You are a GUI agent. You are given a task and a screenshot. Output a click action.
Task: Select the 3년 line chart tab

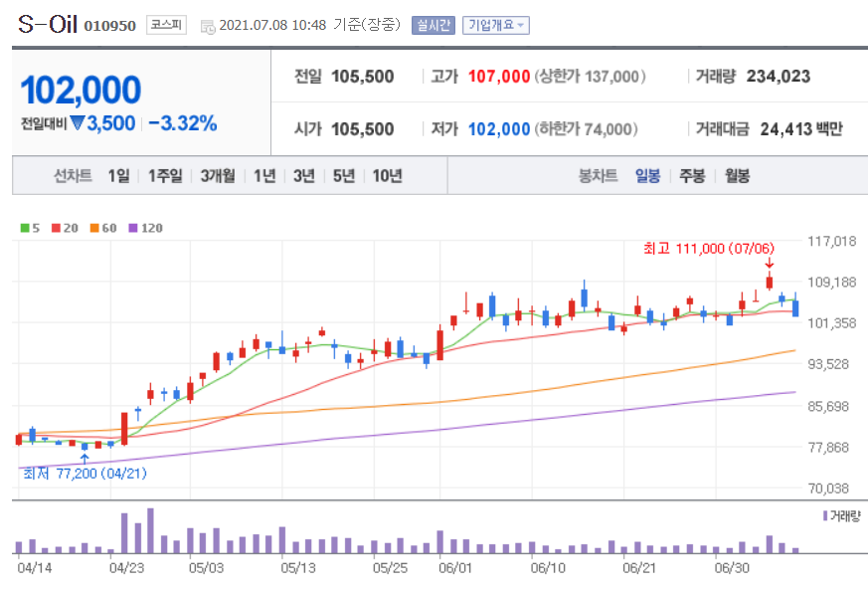coord(304,176)
